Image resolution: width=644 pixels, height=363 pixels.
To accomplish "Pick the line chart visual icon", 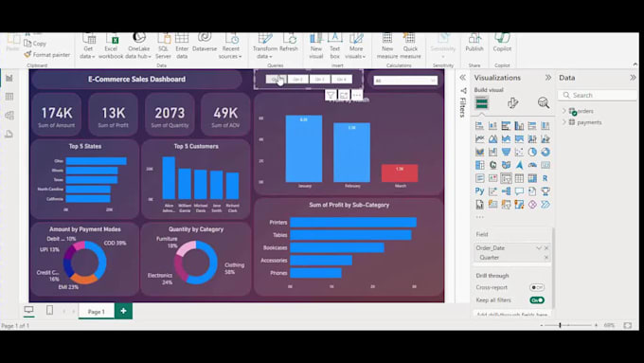I will (479, 139).
